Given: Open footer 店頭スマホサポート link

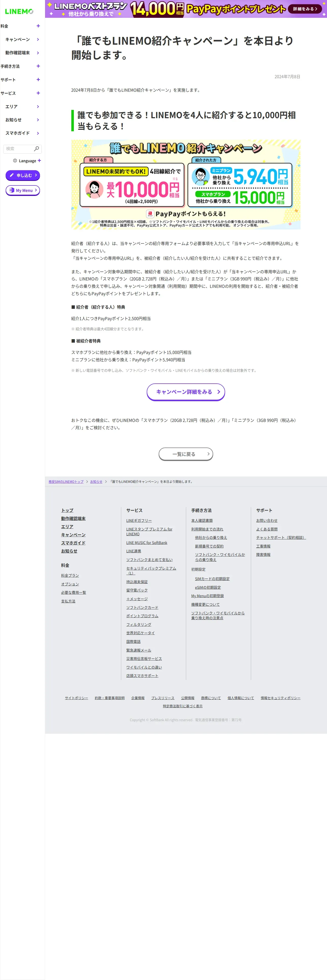Looking at the screenshot, I should coord(142,676).
